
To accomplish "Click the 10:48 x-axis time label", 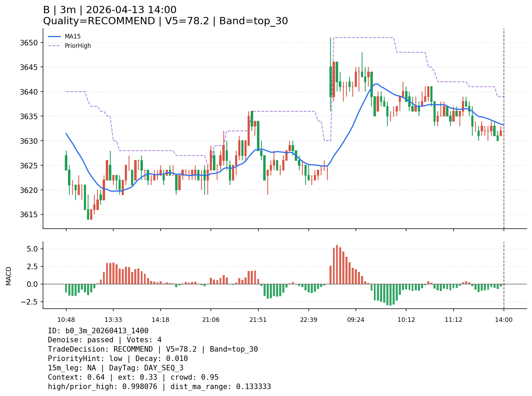I will pyautogui.click(x=66, y=320).
